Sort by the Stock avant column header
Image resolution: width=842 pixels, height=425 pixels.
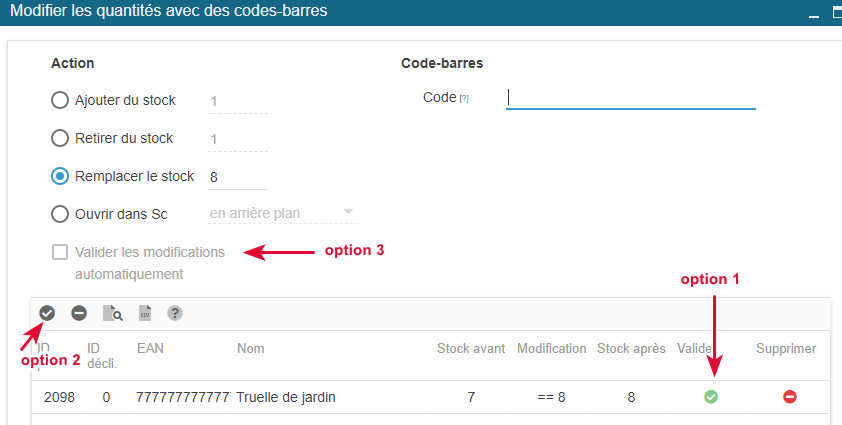point(471,348)
